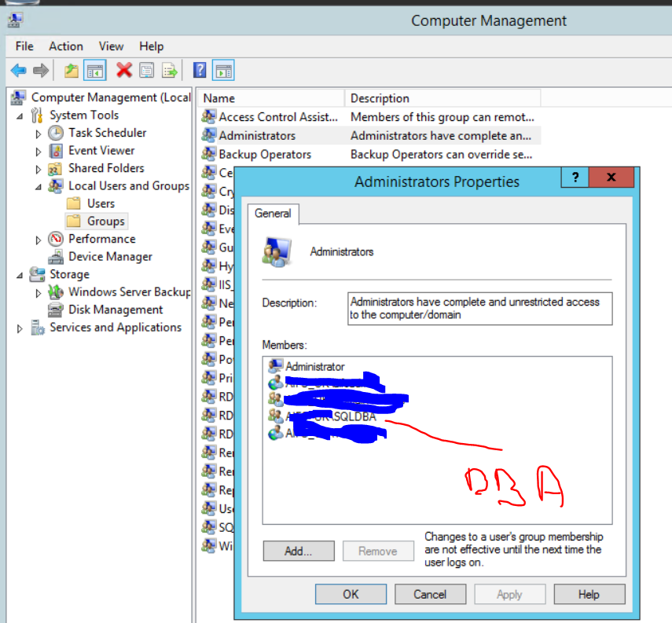Click the Up One Level folder icon
The image size is (672, 623).
coord(71,70)
